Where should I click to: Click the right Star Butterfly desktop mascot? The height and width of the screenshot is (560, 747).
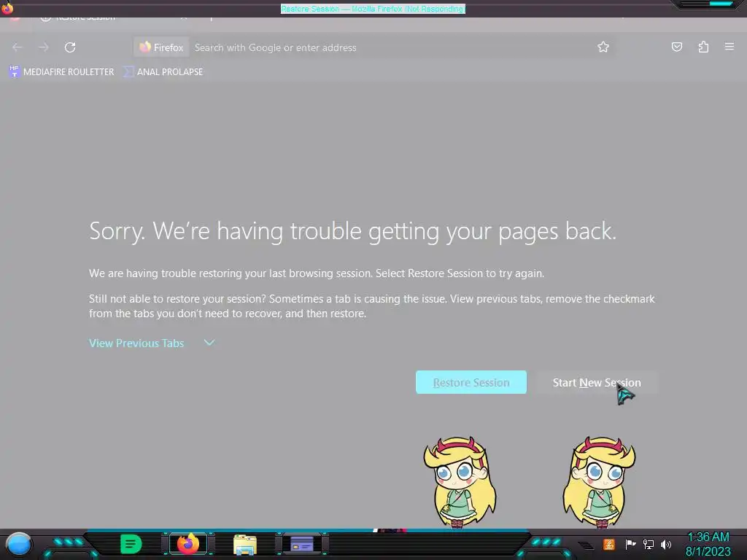click(600, 481)
